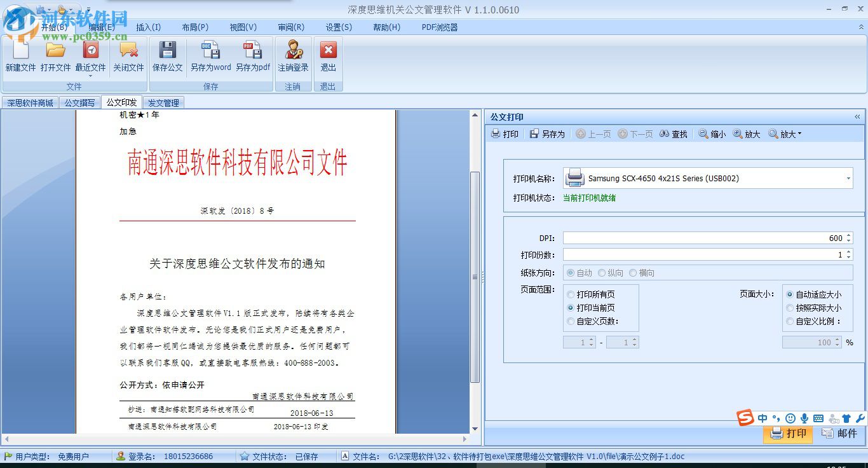Click the Sogou wrench settings icon
This screenshot has height=468, width=868.
coord(860,418)
